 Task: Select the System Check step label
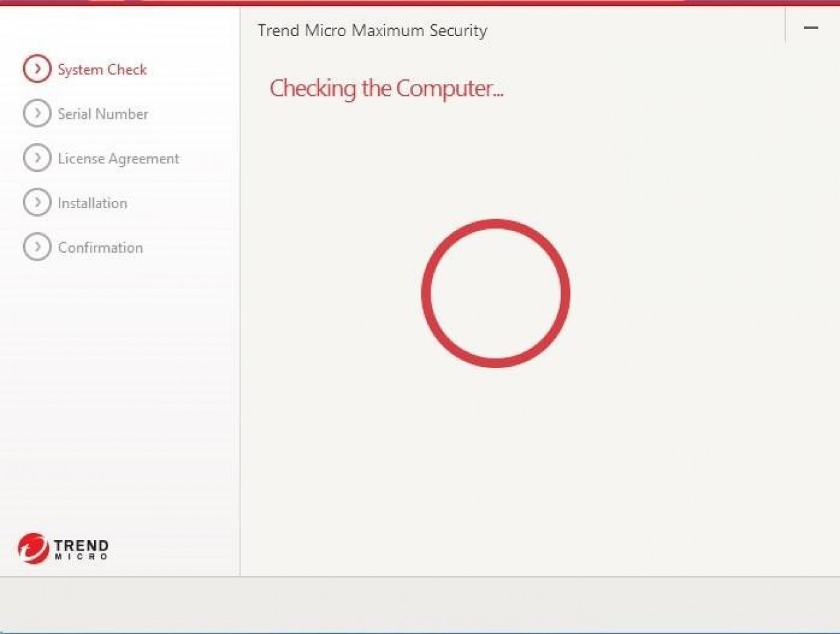pyautogui.click(x=102, y=70)
